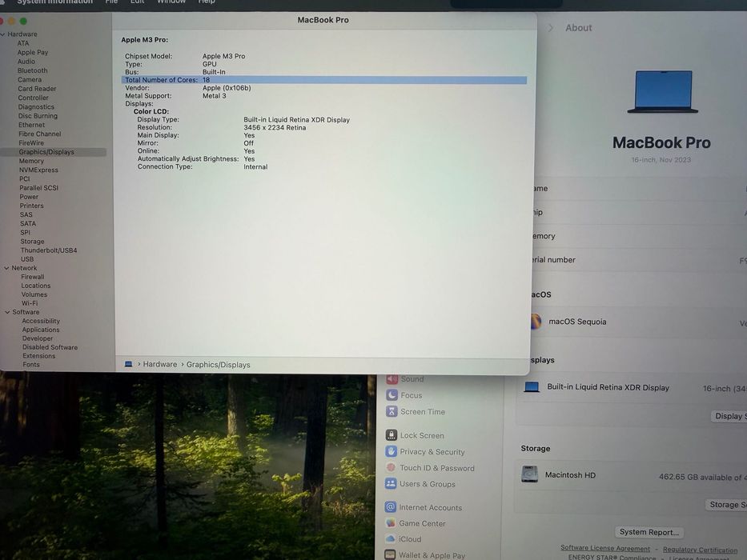Click the Macintosh HD disk icon

coord(529,474)
